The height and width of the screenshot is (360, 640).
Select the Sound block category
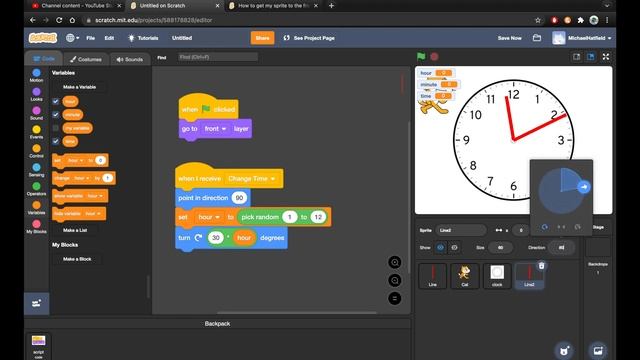click(36, 113)
